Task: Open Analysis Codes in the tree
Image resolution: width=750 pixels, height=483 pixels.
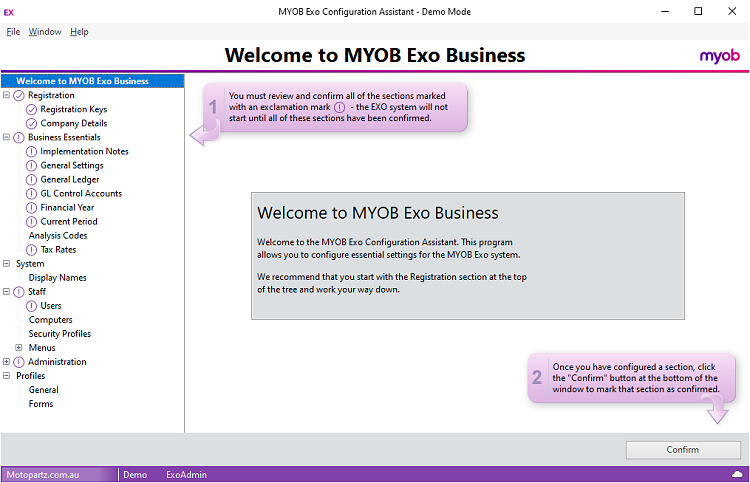Action: click(58, 235)
